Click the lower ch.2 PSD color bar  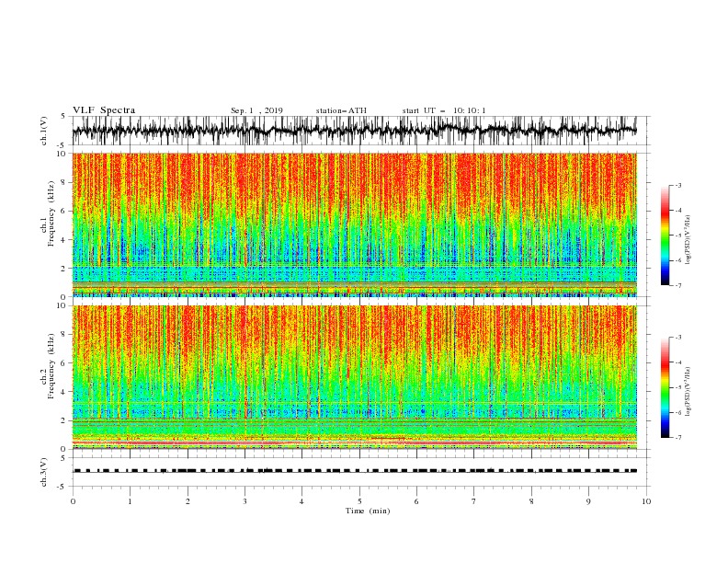click(x=665, y=387)
